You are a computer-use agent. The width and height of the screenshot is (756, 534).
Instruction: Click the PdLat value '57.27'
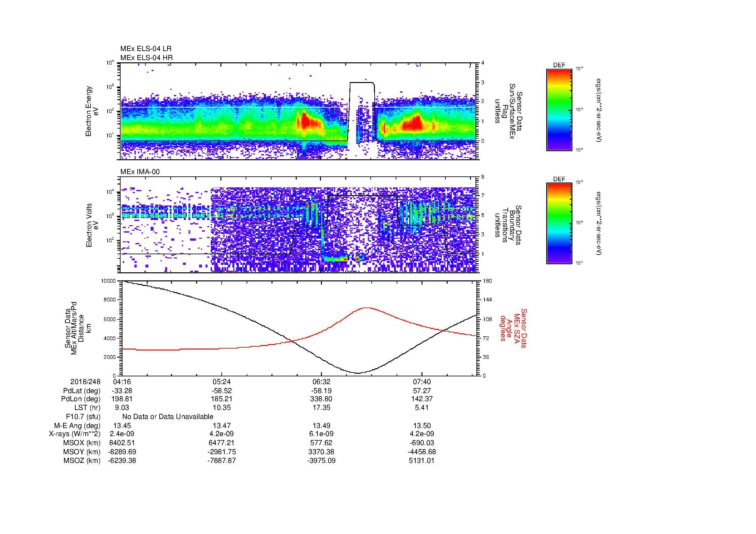click(x=422, y=391)
